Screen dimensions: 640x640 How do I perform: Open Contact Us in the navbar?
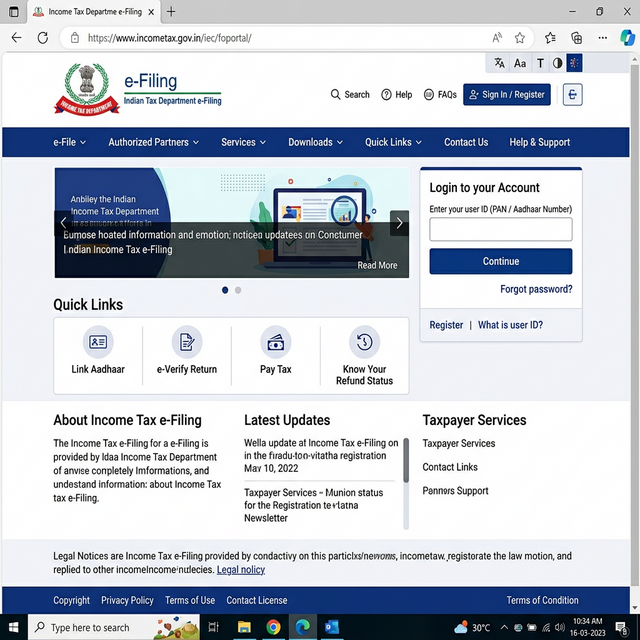click(x=466, y=142)
